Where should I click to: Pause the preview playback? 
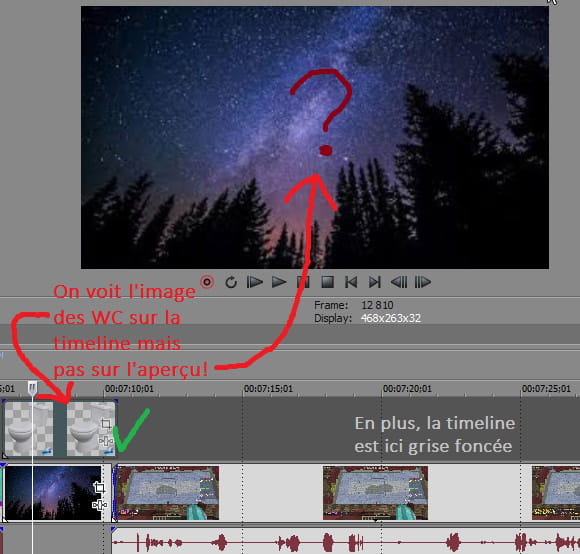click(x=303, y=282)
